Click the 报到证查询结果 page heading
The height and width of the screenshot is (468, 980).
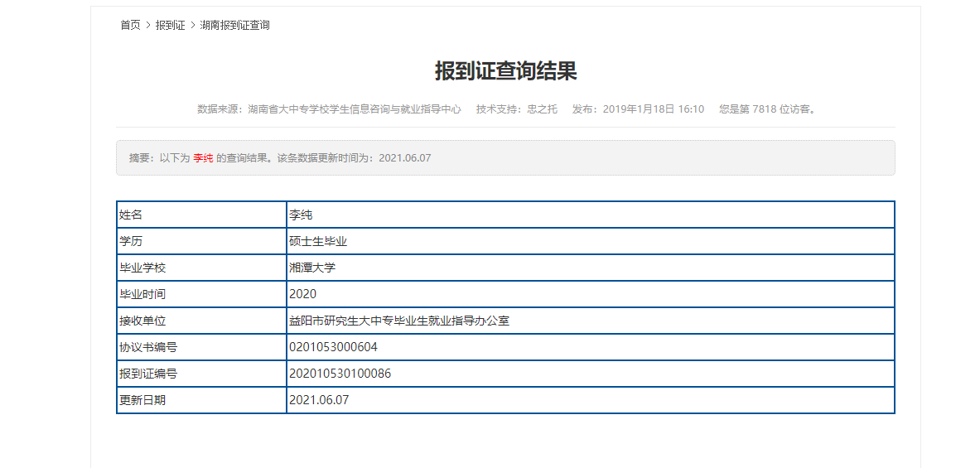(505, 71)
